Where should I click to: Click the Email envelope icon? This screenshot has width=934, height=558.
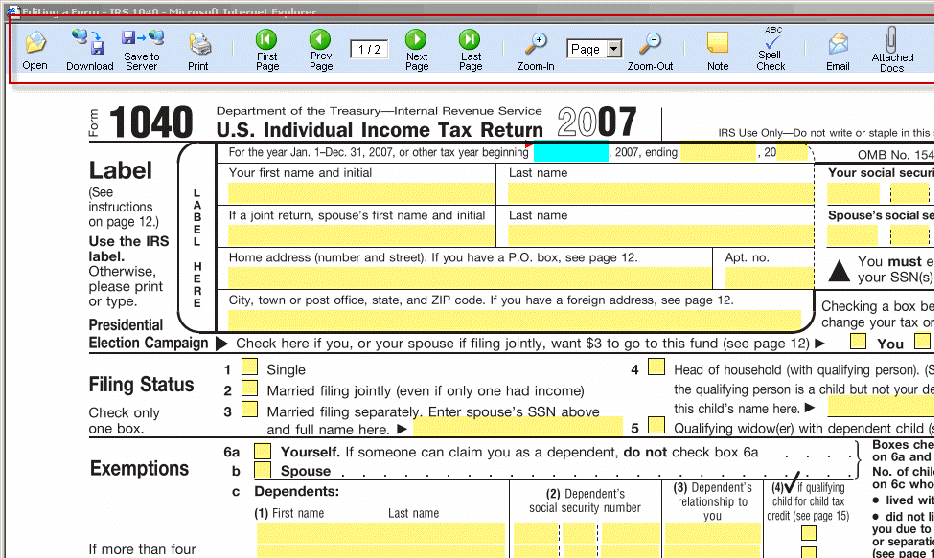(x=838, y=44)
